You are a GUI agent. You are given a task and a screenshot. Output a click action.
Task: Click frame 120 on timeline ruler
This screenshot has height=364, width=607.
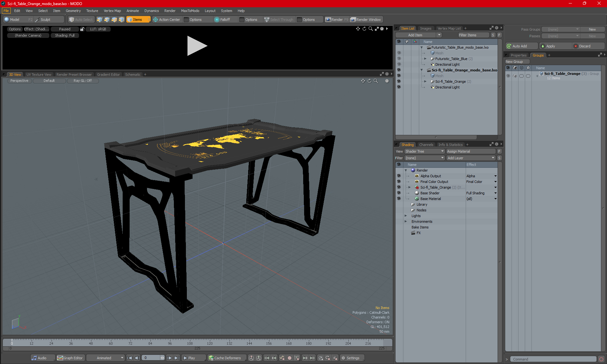210,343
